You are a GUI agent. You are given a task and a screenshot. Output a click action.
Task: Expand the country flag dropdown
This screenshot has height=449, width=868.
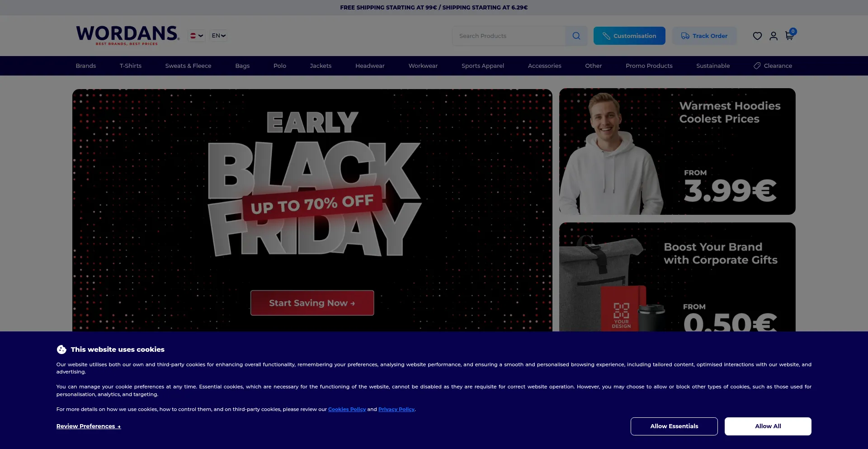[x=197, y=36]
